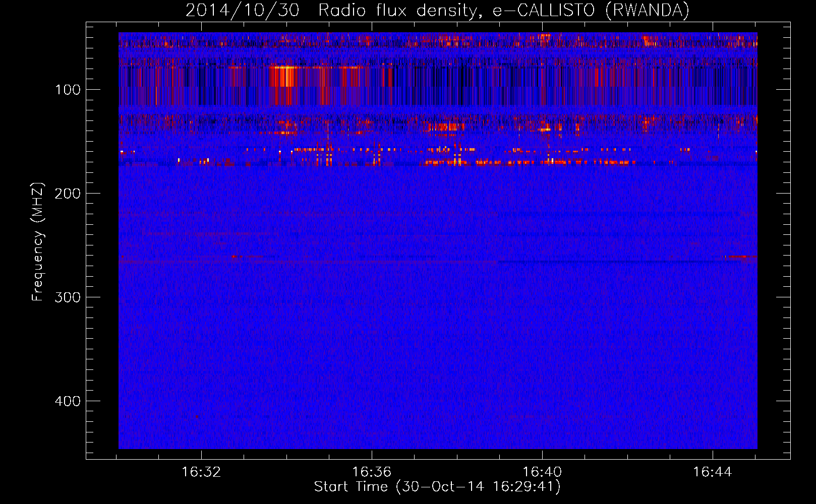Click the plot title '2014/10/30 Radio flux density, e-CALLISTO (RWANDA)'

437,10
